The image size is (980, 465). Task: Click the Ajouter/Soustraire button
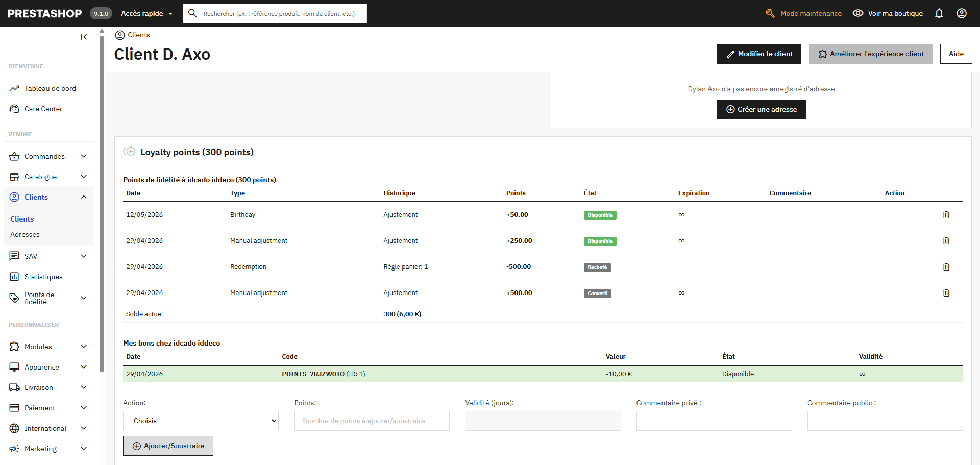coord(168,446)
